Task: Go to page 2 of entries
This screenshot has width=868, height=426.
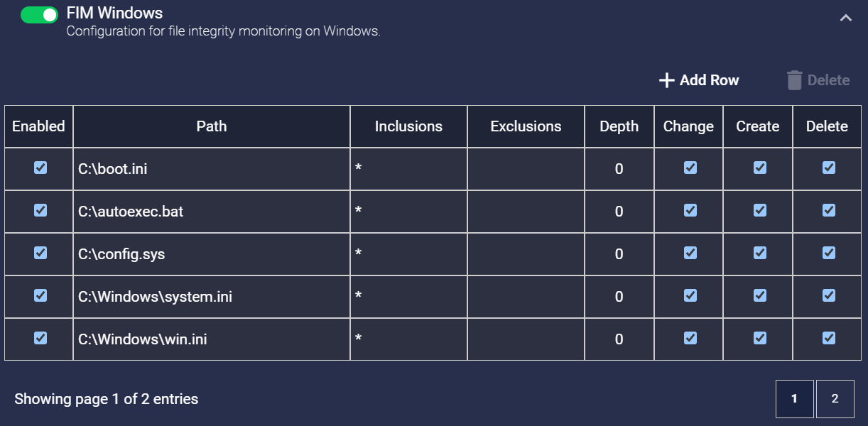Action: tap(835, 398)
